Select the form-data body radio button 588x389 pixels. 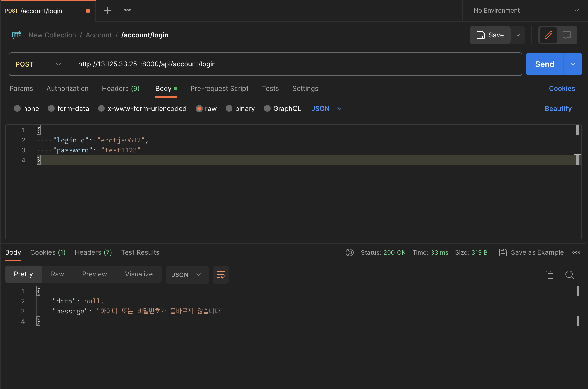[x=51, y=108]
